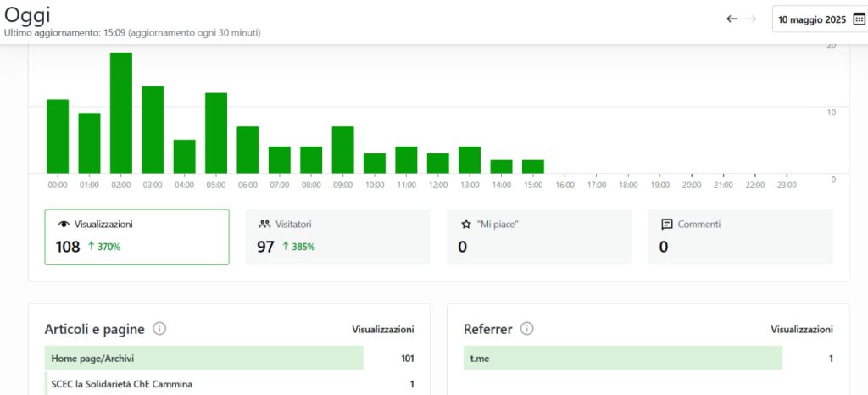The image size is (868, 395).
Task: Click the 02:00 bar in the chart
Action: 121,113
